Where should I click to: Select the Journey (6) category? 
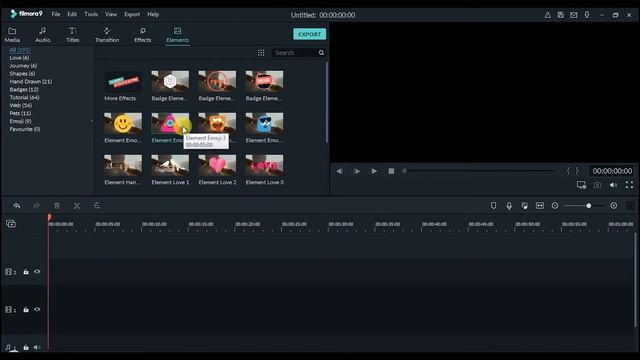[23, 66]
